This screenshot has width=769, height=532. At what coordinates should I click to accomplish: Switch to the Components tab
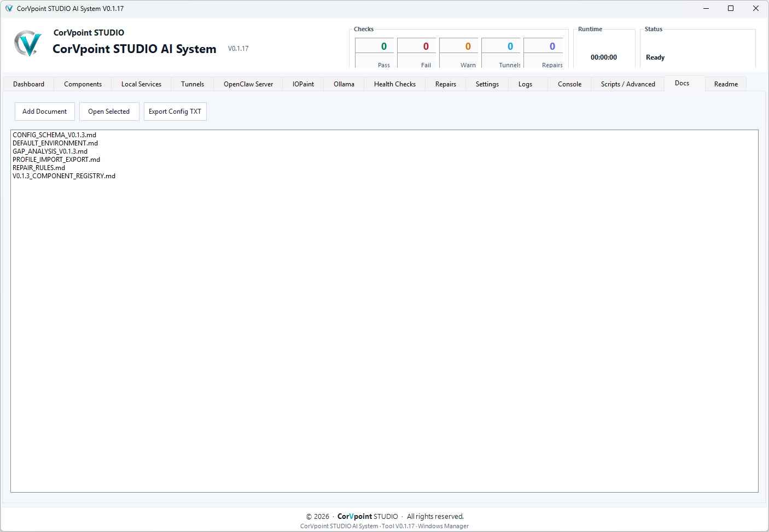(83, 84)
